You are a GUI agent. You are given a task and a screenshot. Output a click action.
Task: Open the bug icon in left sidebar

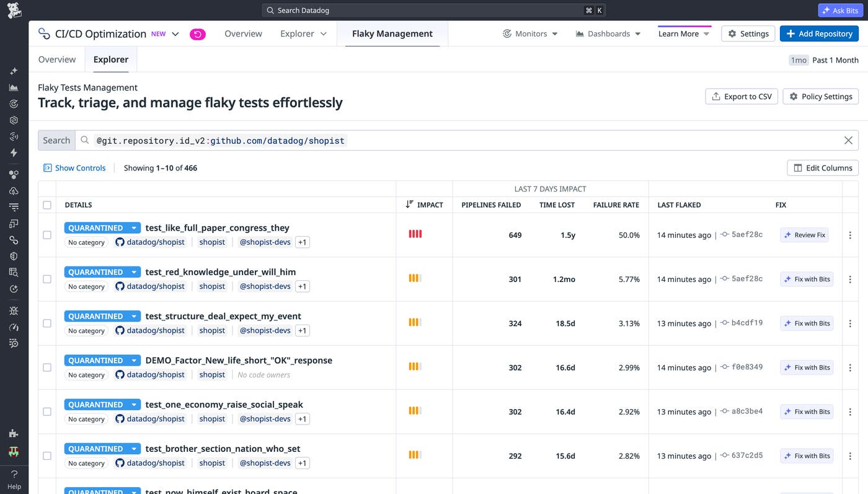[14, 311]
